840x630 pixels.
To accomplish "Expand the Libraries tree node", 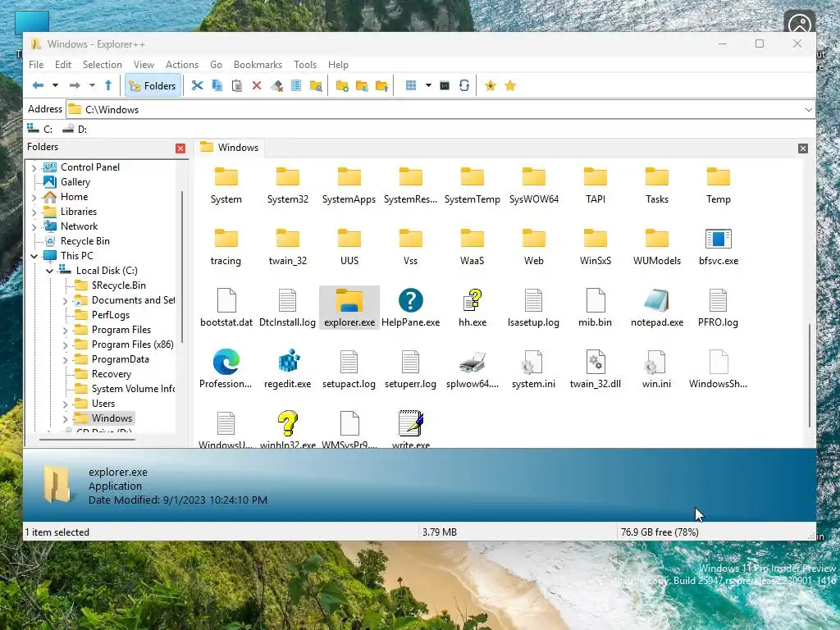I will click(x=34, y=212).
